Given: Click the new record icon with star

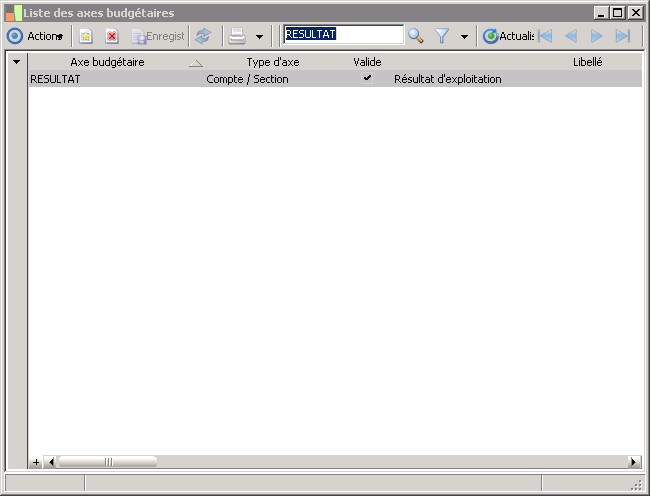Looking at the screenshot, I should [x=85, y=36].
